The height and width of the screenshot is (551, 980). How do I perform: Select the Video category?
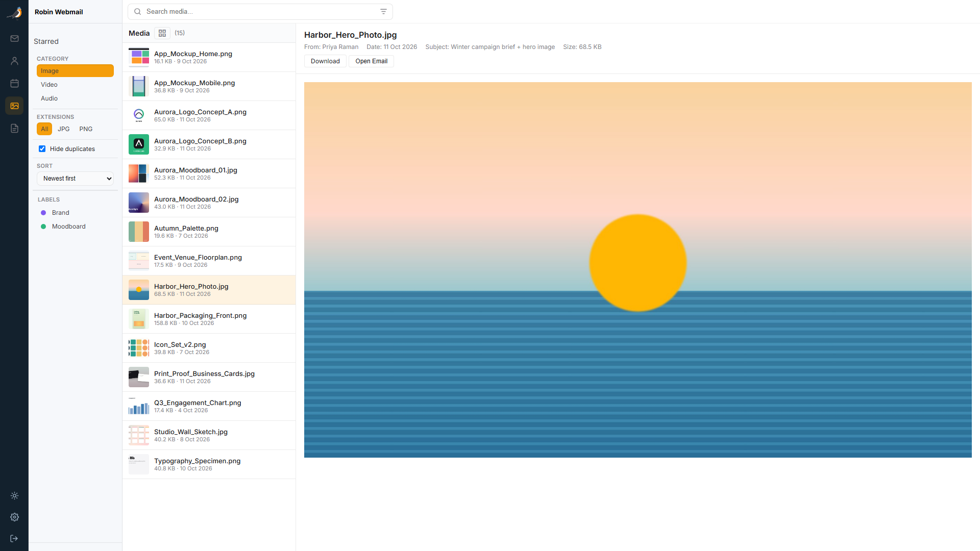(75, 85)
